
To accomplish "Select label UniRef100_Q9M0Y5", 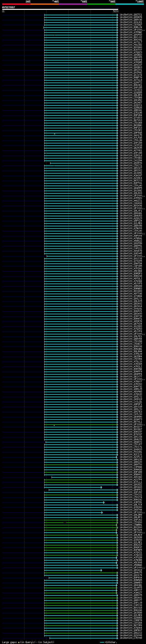I will tap(131, 595).
